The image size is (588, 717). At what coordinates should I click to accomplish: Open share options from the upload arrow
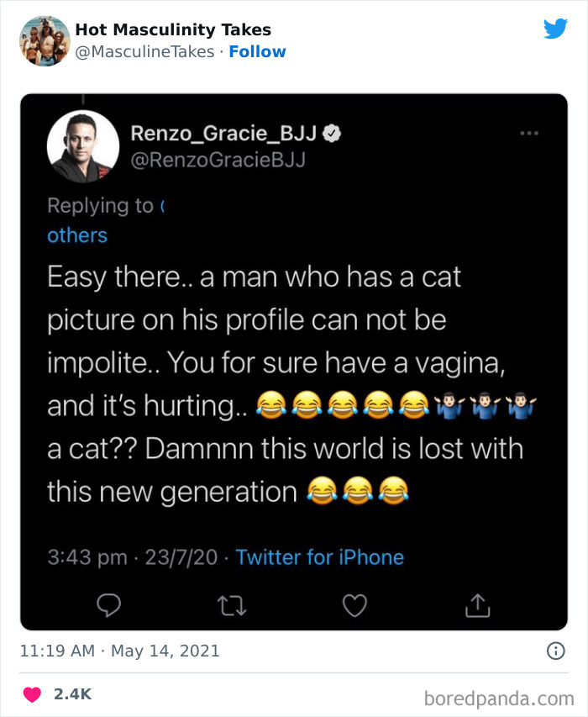pos(477,605)
